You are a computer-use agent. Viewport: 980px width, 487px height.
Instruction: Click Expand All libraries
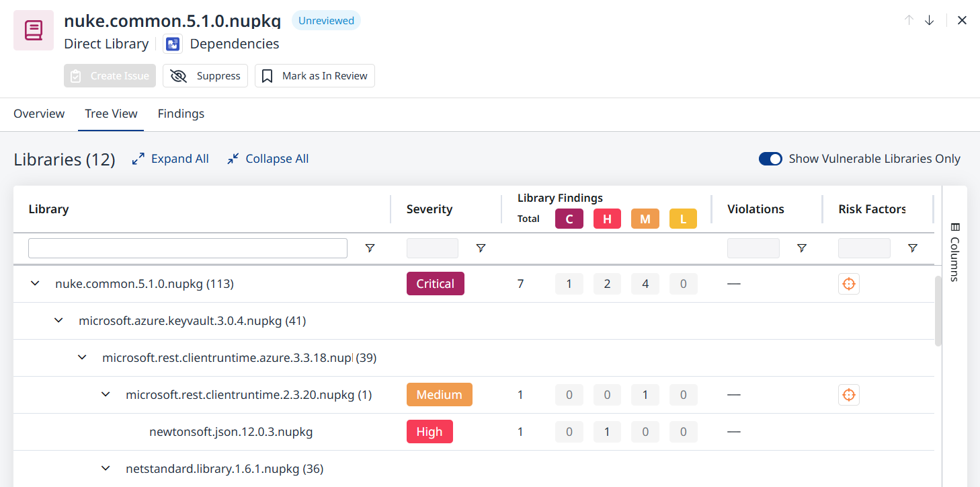click(171, 159)
